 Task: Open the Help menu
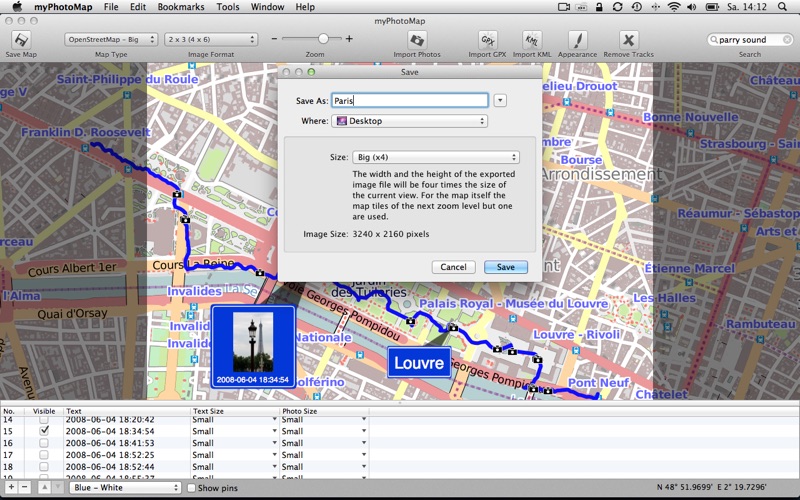[x=305, y=7]
